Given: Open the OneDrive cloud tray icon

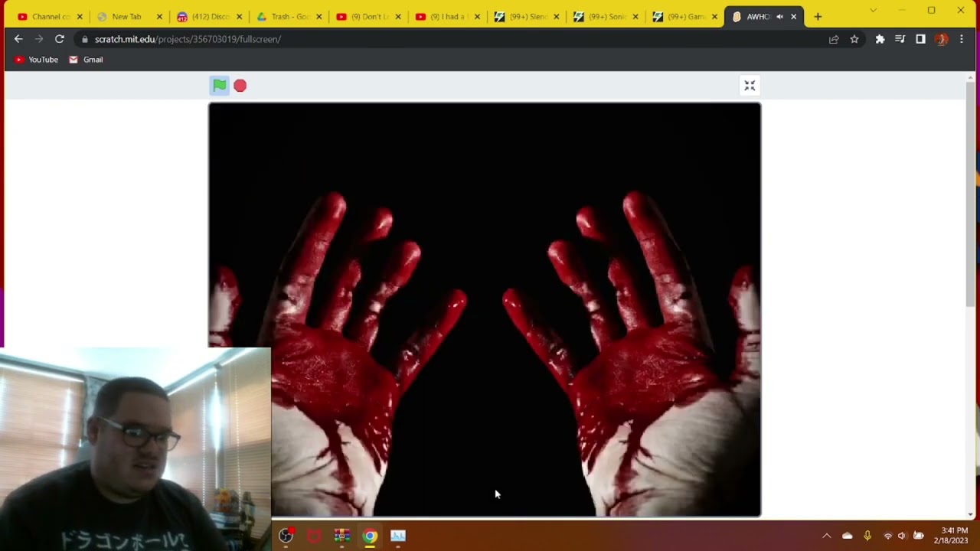Looking at the screenshot, I should [x=847, y=536].
